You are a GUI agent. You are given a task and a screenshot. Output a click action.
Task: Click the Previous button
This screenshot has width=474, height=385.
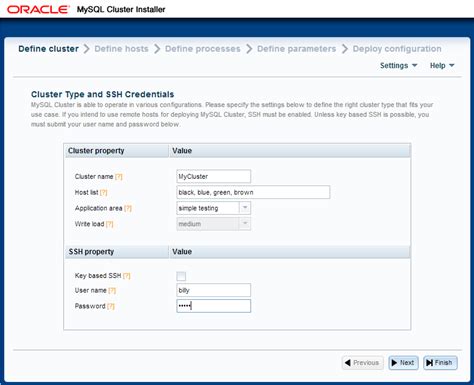(363, 363)
